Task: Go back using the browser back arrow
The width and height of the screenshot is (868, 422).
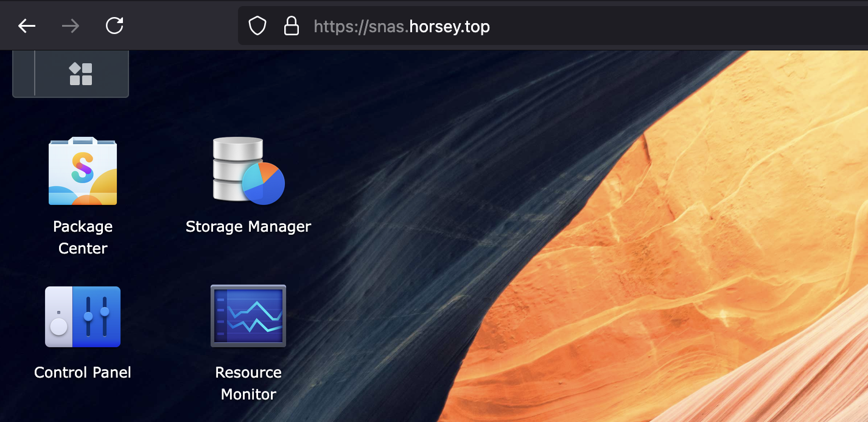Action: tap(27, 26)
